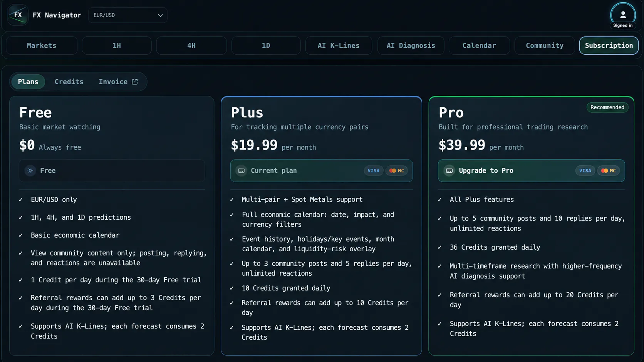
Task: Click the '10 Credits granted daily' feature
Action: [286, 288]
